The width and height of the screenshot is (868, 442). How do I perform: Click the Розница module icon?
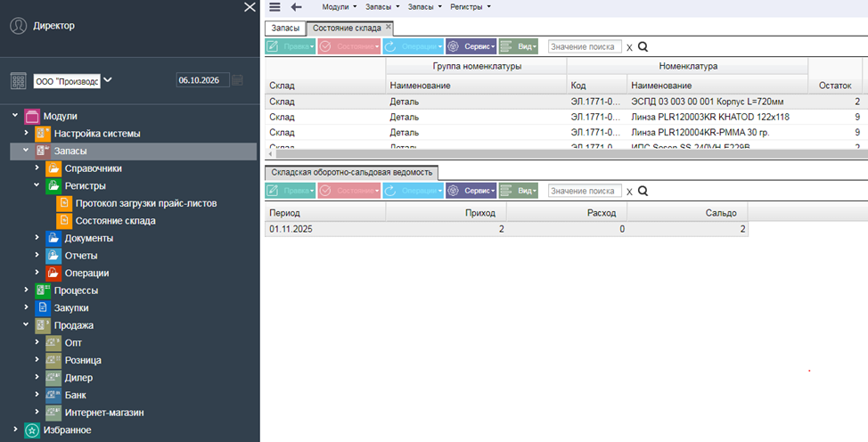click(53, 361)
